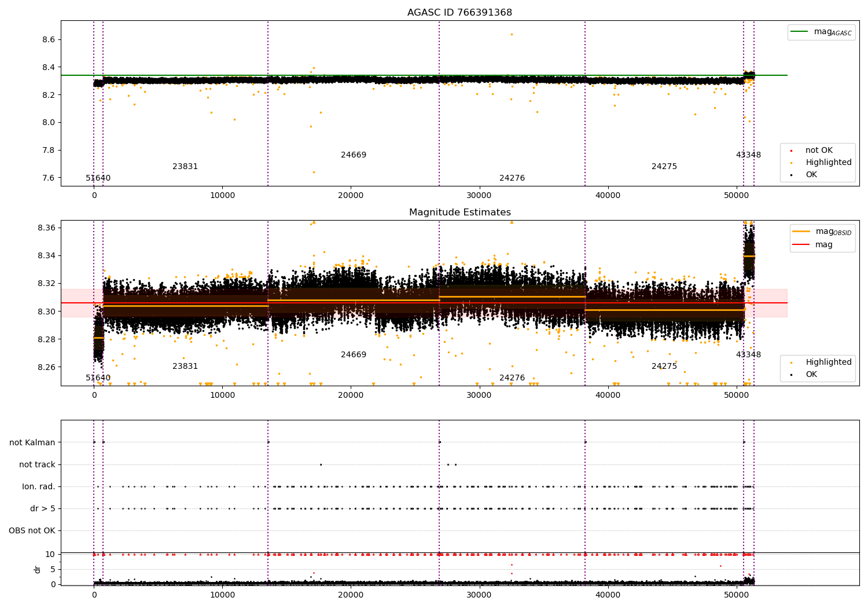This screenshot has width=868, height=608.
Task: Click the dr axis tick label 5
Action: [53, 570]
